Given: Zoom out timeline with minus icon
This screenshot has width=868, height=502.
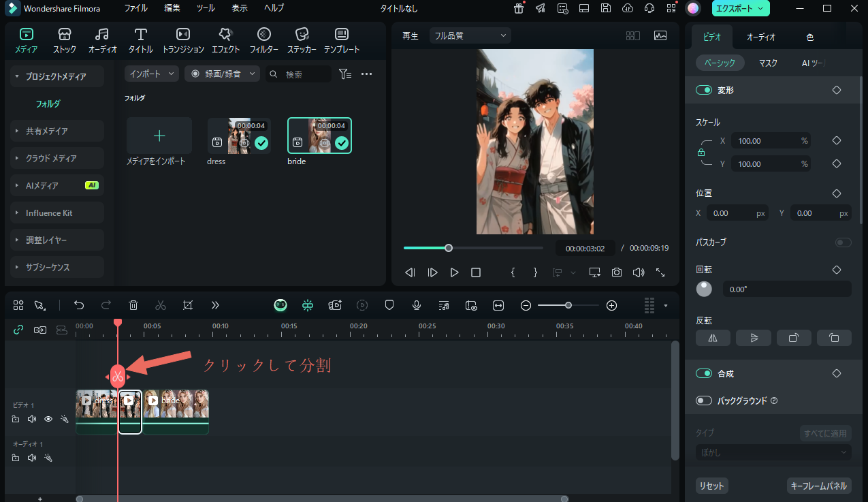Looking at the screenshot, I should (526, 305).
